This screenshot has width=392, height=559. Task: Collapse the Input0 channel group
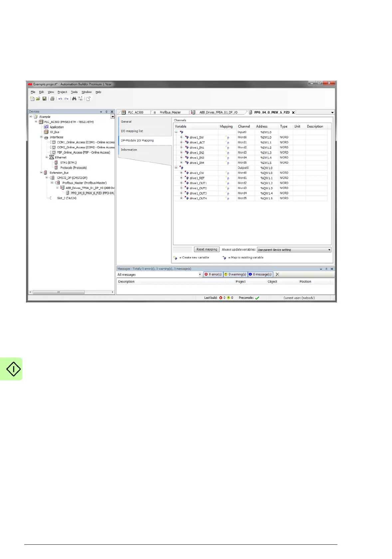click(176, 132)
